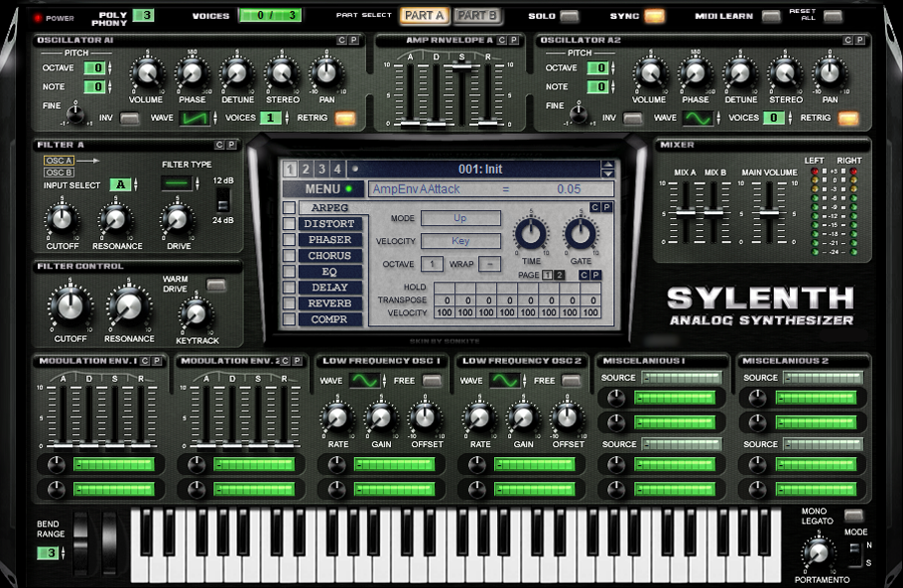Viewport: 903px width, 588px height.
Task: Select Part A tab
Action: (424, 16)
